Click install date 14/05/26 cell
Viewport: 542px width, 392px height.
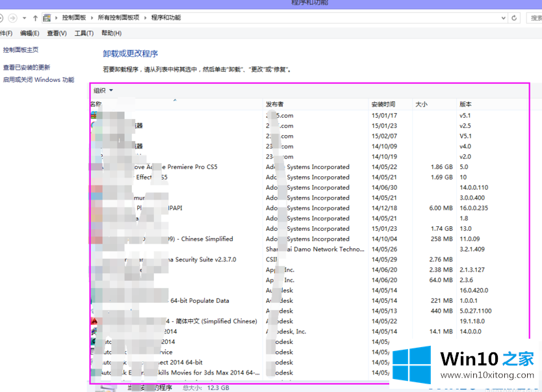tap(384, 249)
